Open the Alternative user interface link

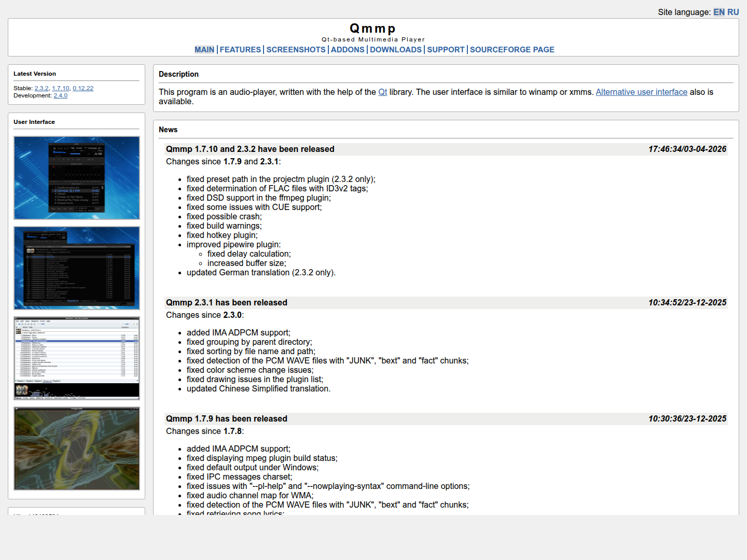click(642, 92)
